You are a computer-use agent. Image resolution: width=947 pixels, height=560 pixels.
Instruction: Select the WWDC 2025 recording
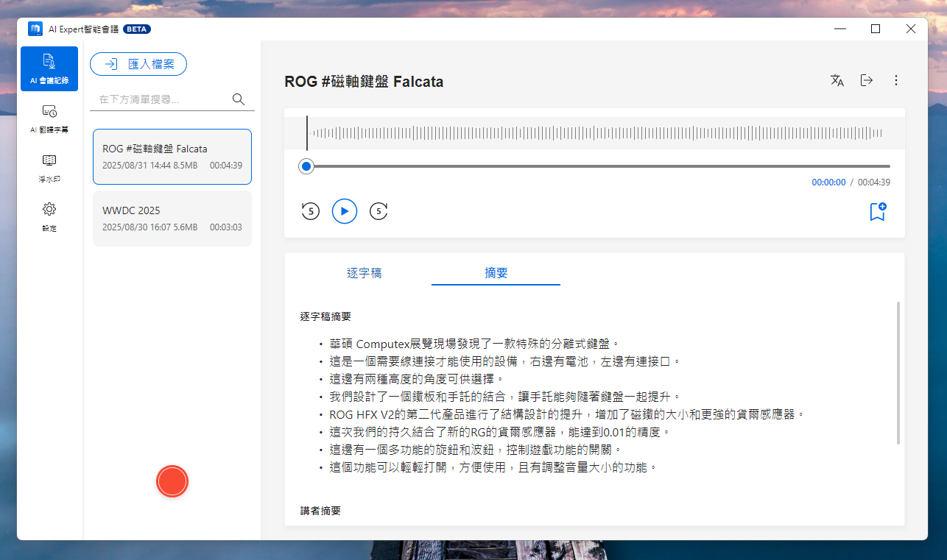coord(172,219)
